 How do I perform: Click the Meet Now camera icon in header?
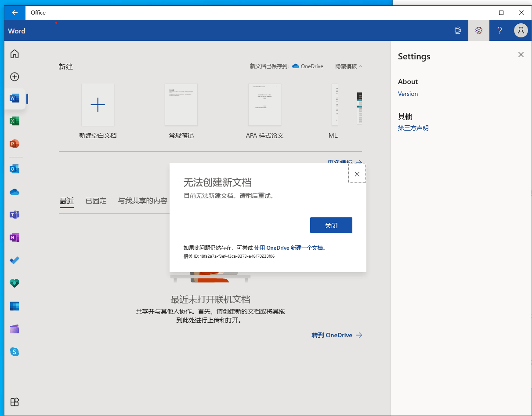[x=458, y=30]
